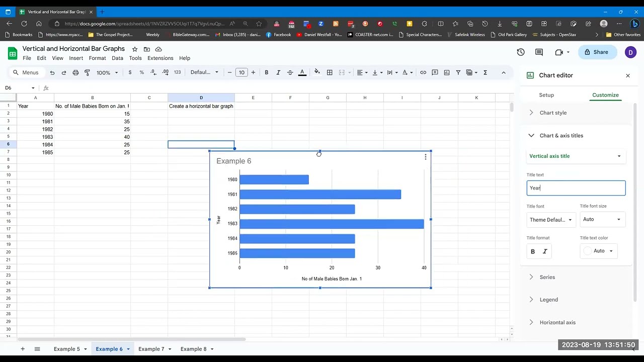Click the Create a filter icon
Viewport: 644px width, 362px height.
coord(458,72)
